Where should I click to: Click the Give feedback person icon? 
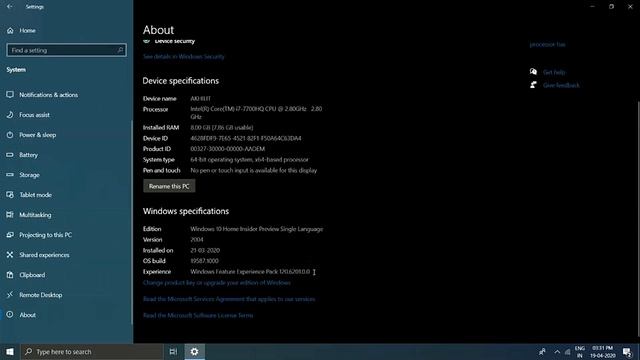pyautogui.click(x=533, y=85)
